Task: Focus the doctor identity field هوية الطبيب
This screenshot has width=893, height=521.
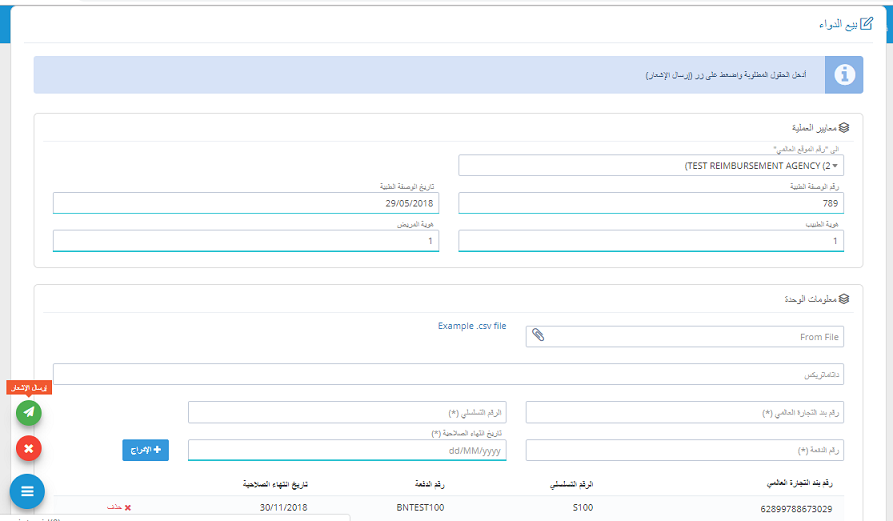Action: (x=651, y=241)
